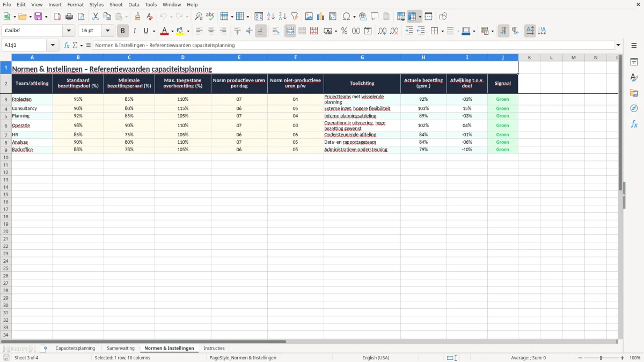644x362 pixels.
Task: Run the spelling check (abc icon)
Action: click(x=210, y=17)
